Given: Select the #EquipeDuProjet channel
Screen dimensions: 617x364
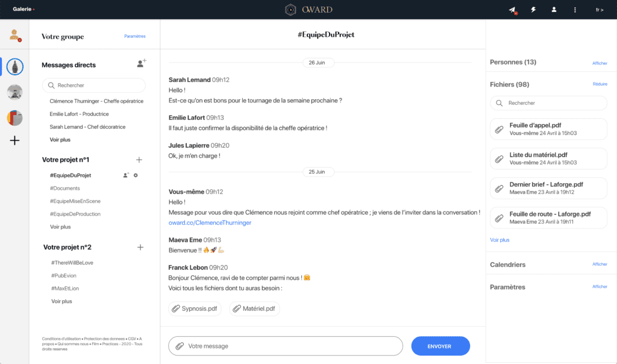Looking at the screenshot, I should tap(70, 175).
